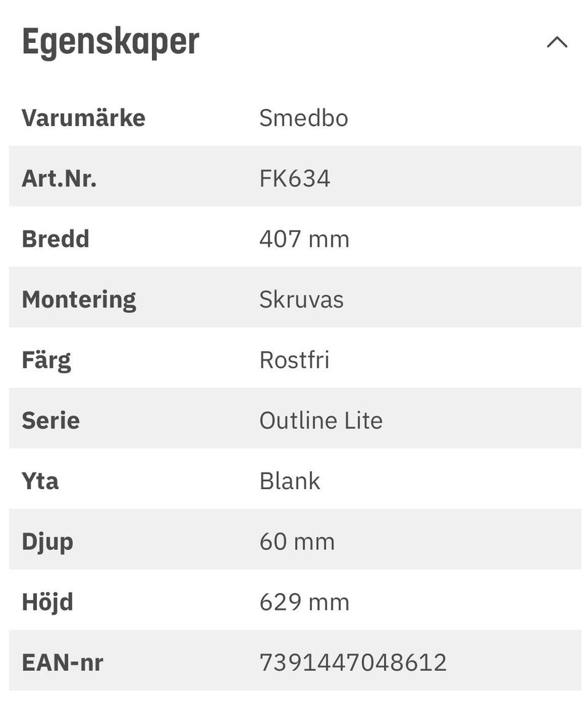This screenshot has width=588, height=704.
Task: Click article number FK634
Action: coord(295,178)
